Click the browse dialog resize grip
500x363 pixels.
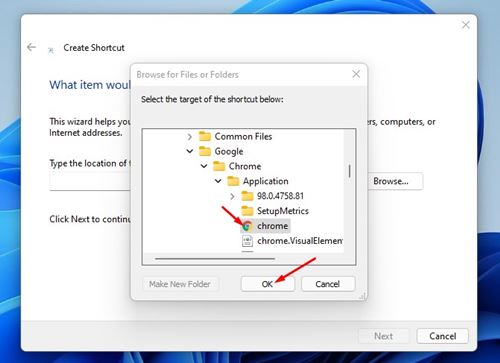click(363, 296)
